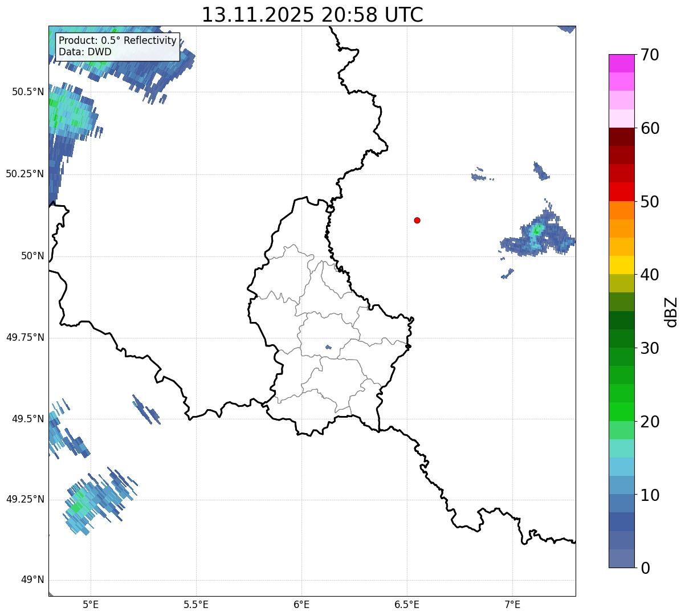
Task: Click the 7°E longitude label
Action: coord(512,604)
